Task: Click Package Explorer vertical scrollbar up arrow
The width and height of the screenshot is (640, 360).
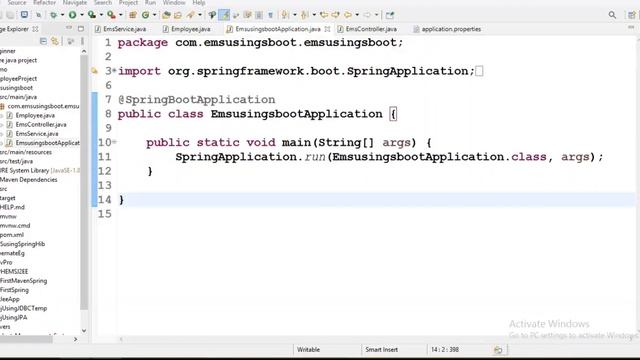Action: pos(84,51)
